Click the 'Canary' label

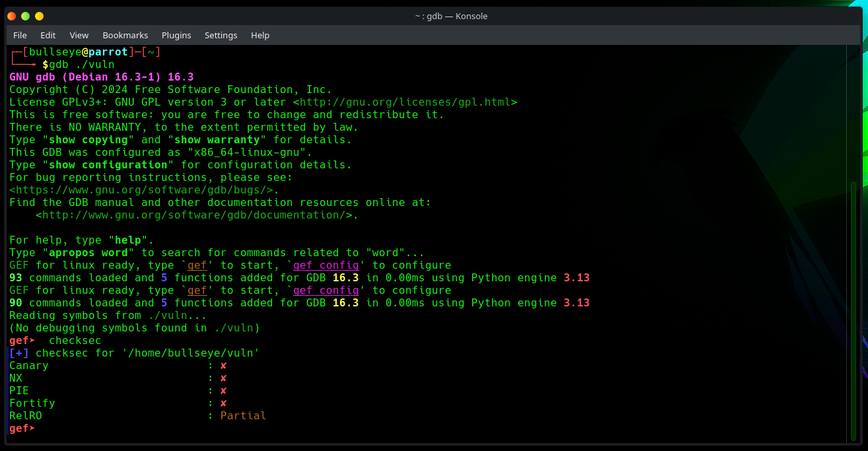coord(29,366)
